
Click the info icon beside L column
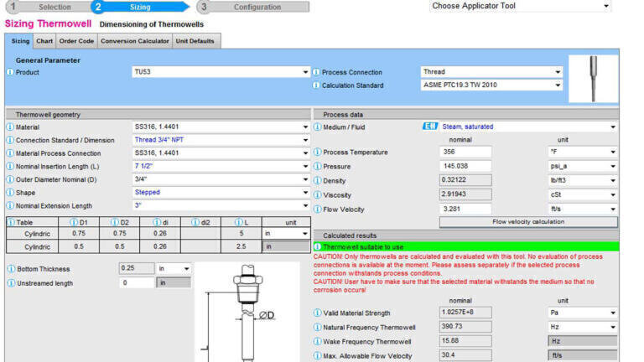(x=239, y=222)
